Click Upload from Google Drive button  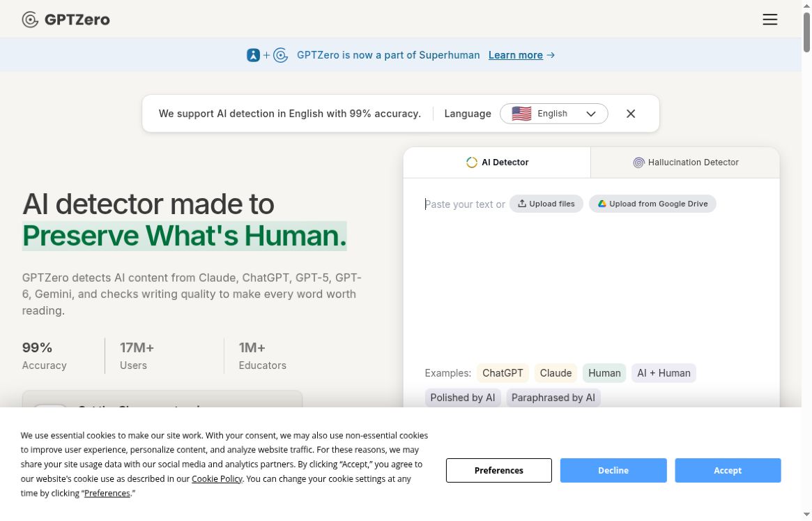point(652,204)
